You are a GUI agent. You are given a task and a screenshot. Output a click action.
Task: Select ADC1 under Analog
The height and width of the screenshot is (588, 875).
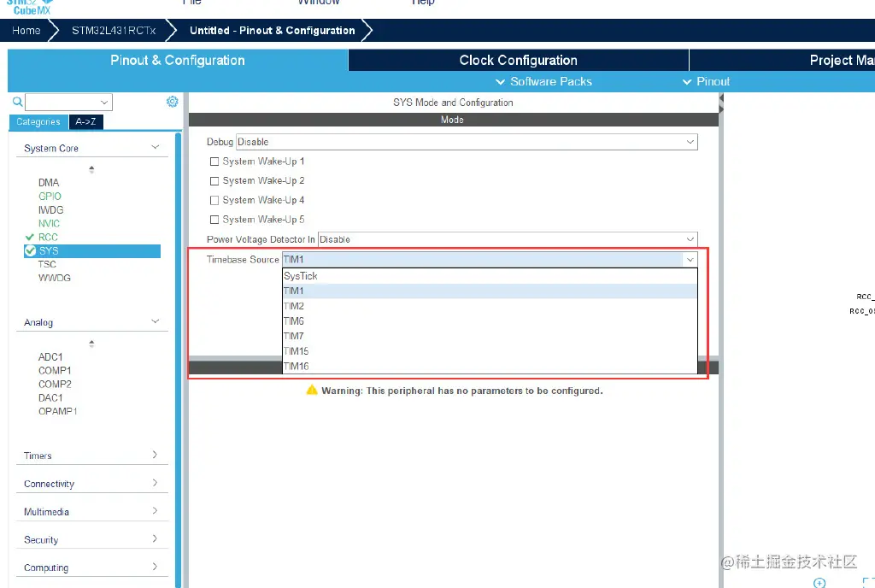click(50, 357)
